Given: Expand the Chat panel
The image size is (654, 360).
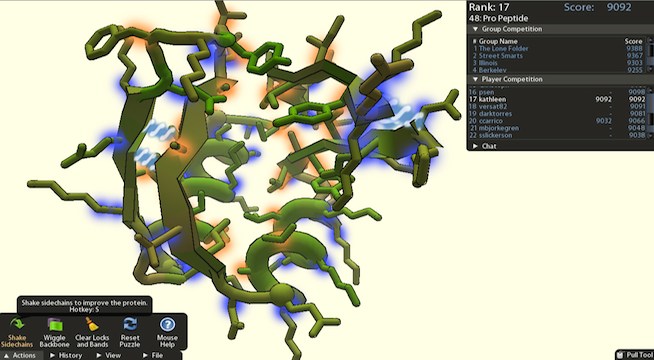Looking at the screenshot, I should click(475, 146).
